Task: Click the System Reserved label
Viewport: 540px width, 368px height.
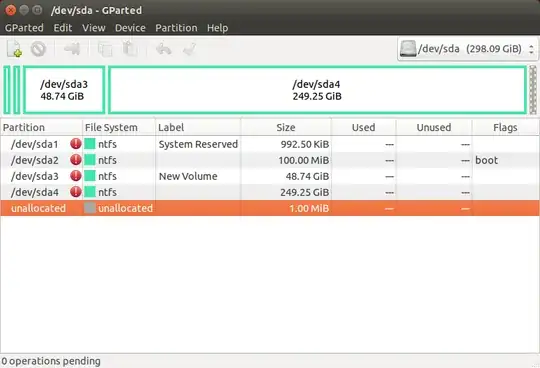Action: point(198,144)
